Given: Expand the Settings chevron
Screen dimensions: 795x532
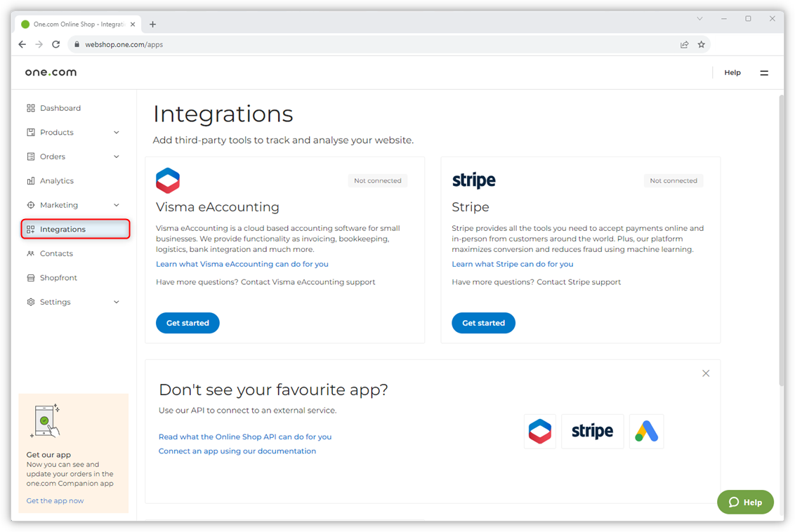Looking at the screenshot, I should click(117, 302).
